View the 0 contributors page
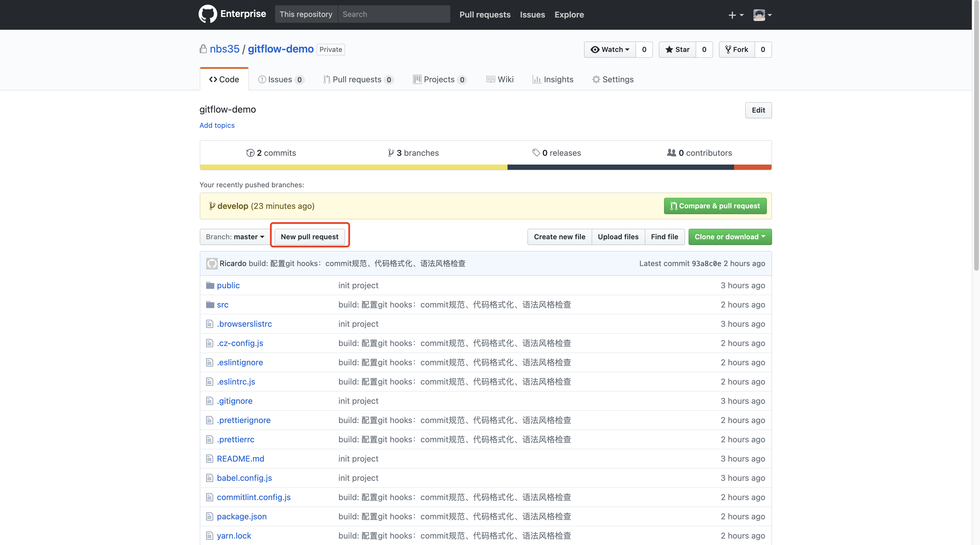The image size is (980, 545). (699, 153)
